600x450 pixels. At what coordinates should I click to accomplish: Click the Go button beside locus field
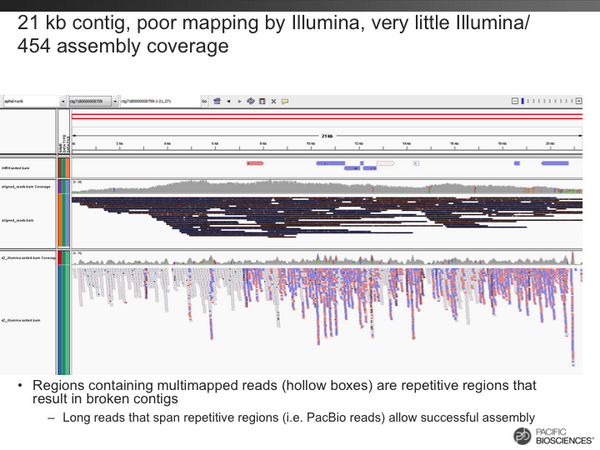click(x=204, y=101)
